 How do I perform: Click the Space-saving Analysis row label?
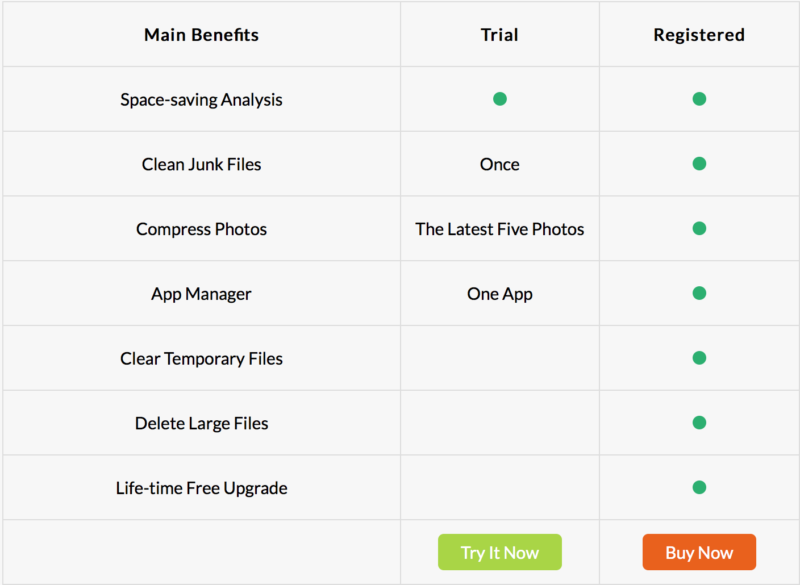pyautogui.click(x=201, y=100)
